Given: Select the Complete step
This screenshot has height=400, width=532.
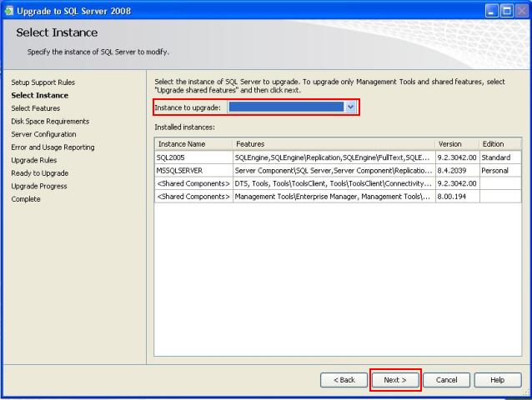Looking at the screenshot, I should click(x=26, y=199).
